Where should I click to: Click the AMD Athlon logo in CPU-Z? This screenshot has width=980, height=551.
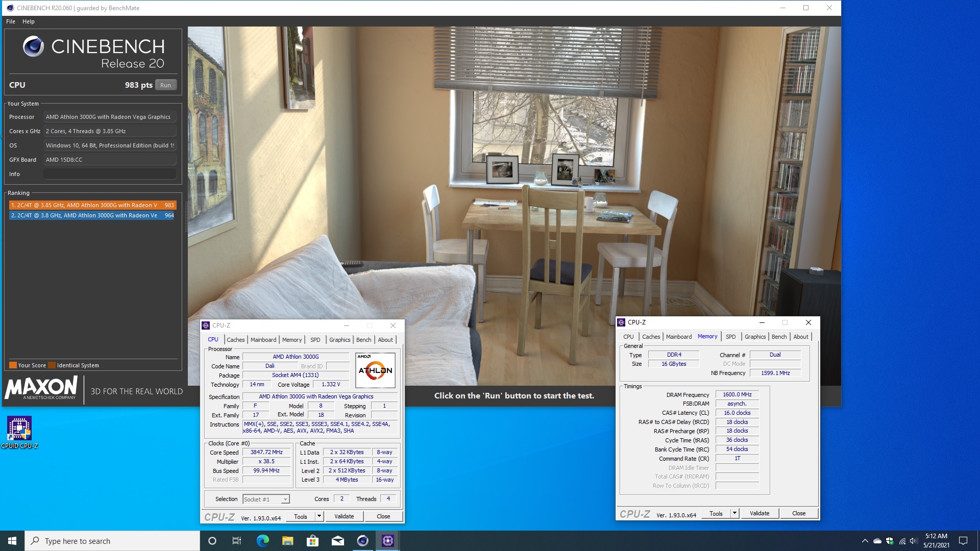pyautogui.click(x=375, y=370)
